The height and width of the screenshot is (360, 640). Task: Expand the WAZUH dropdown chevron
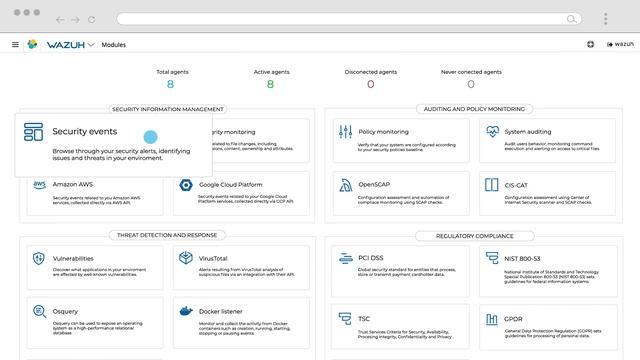click(91, 44)
